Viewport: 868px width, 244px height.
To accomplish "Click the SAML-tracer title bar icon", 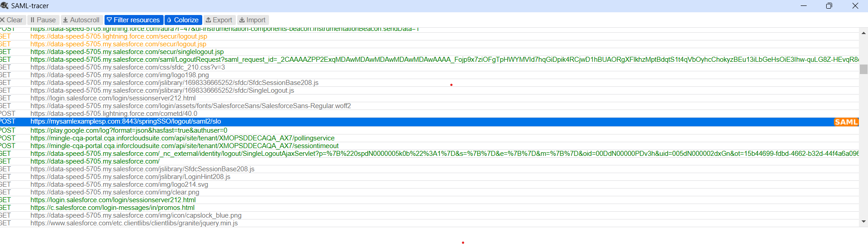I will tap(5, 5).
